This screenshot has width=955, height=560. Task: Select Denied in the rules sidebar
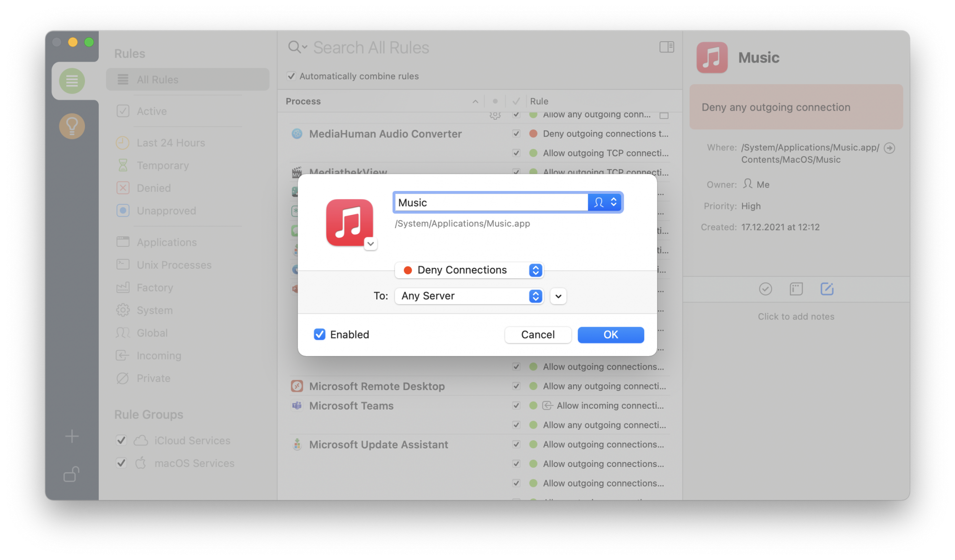(153, 188)
